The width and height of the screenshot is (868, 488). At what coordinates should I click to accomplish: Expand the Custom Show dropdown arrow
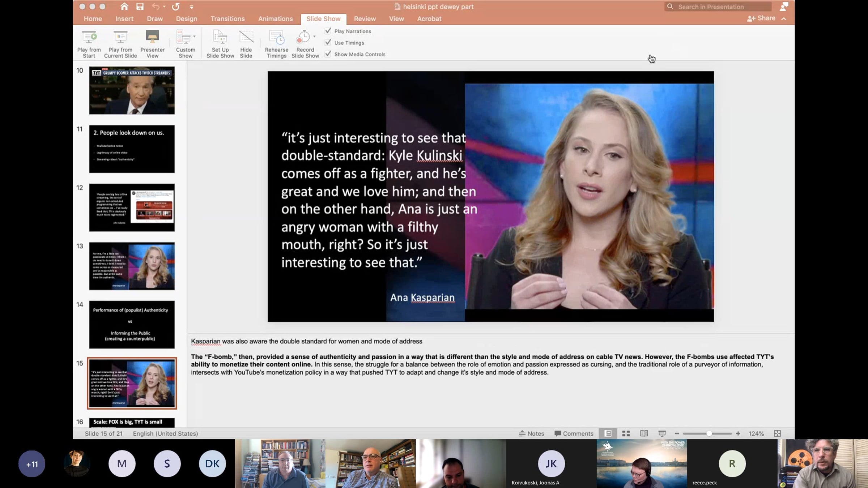195,37
